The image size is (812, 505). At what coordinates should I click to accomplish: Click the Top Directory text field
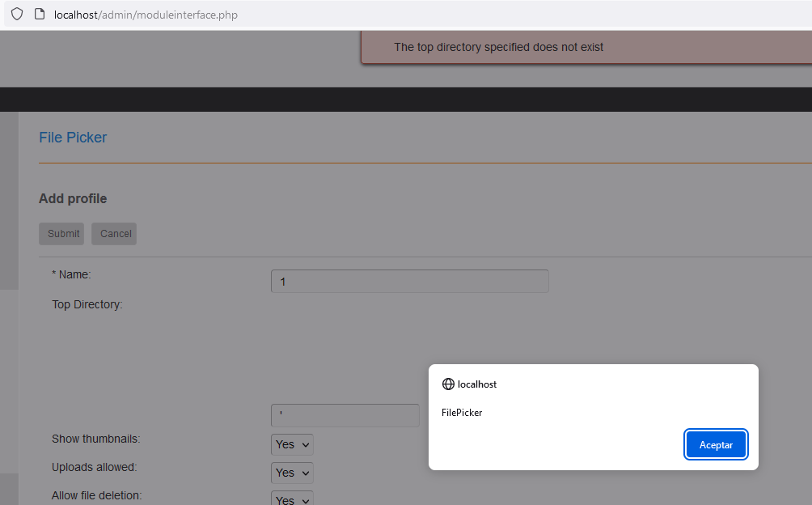click(345, 414)
